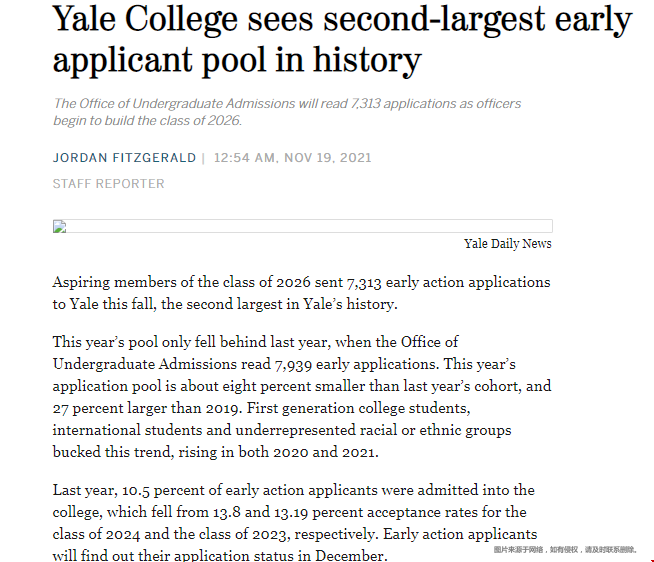Click the Staff Reporter label
The image size is (654, 562).
pos(108,184)
